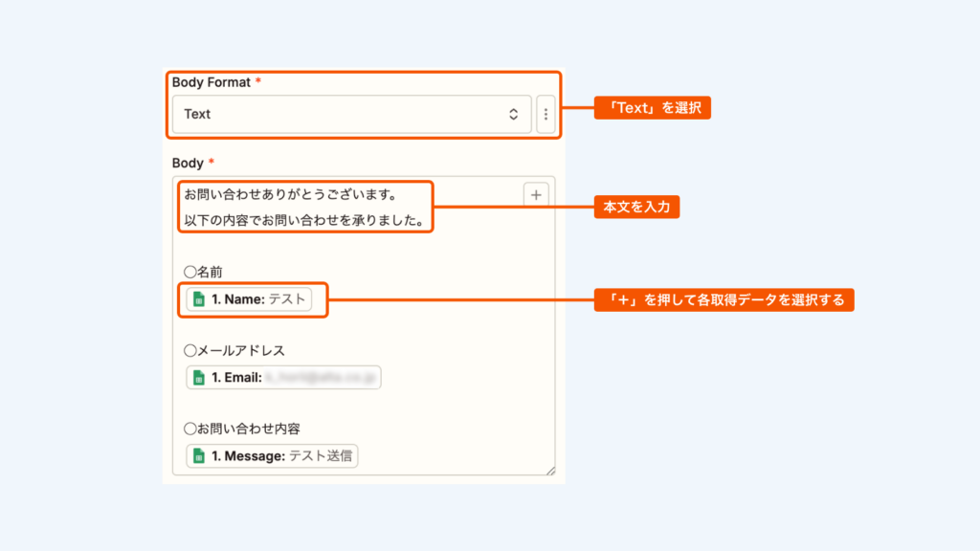Viewport: 980px width, 551px height.
Task: Click the Google Sheets icon in Message pill
Action: (x=199, y=456)
